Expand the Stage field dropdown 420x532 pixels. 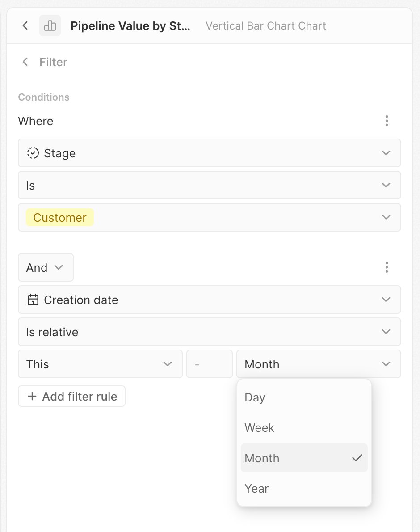point(210,153)
